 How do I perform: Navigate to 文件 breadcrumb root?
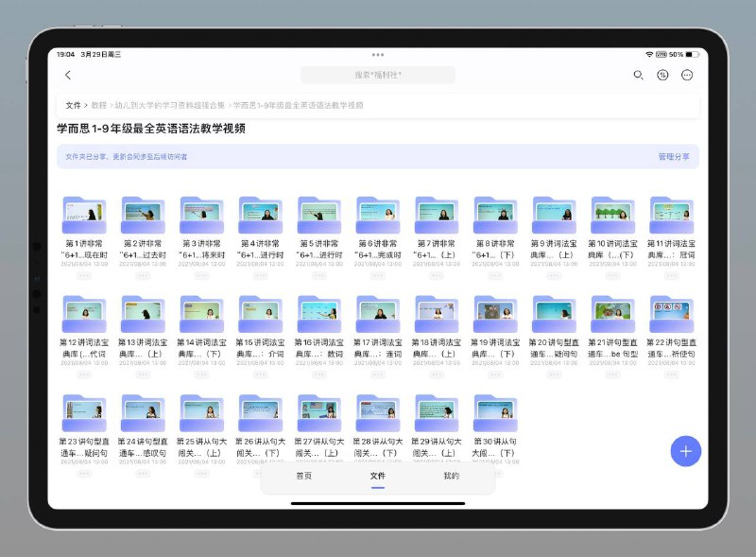(73, 105)
